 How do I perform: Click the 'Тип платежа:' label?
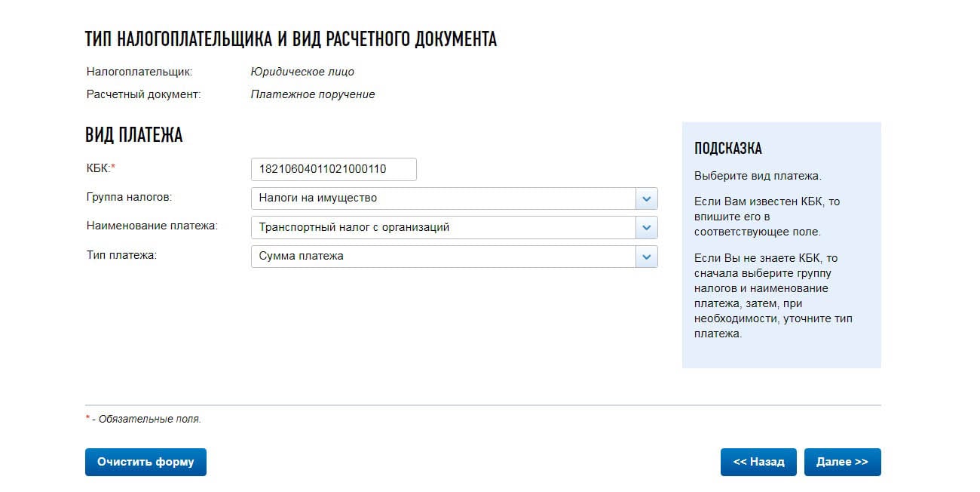coord(121,255)
